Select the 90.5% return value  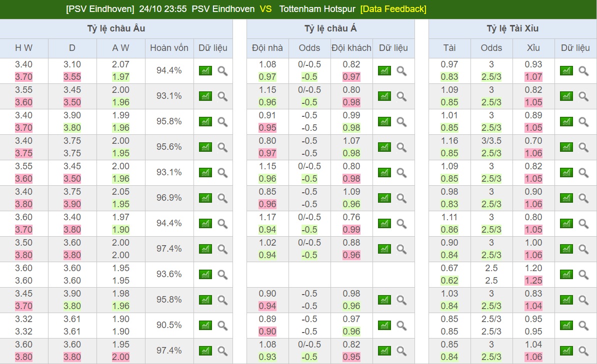pyautogui.click(x=169, y=325)
